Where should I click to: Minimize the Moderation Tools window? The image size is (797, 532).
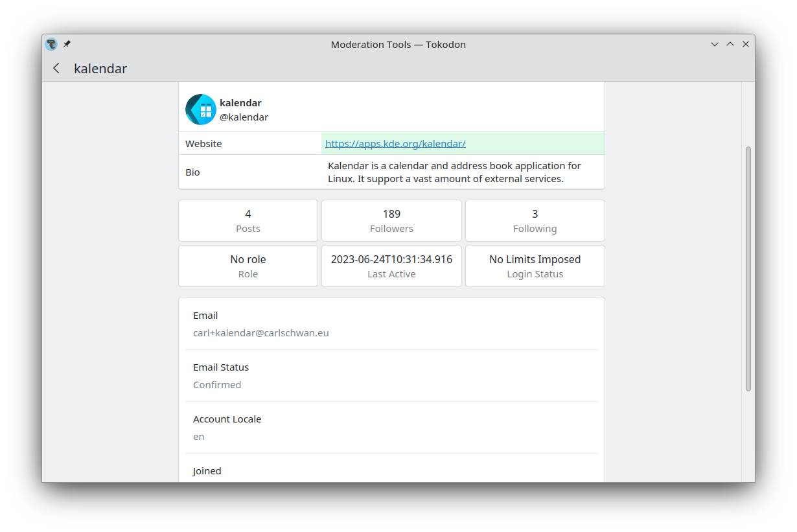[x=715, y=44]
